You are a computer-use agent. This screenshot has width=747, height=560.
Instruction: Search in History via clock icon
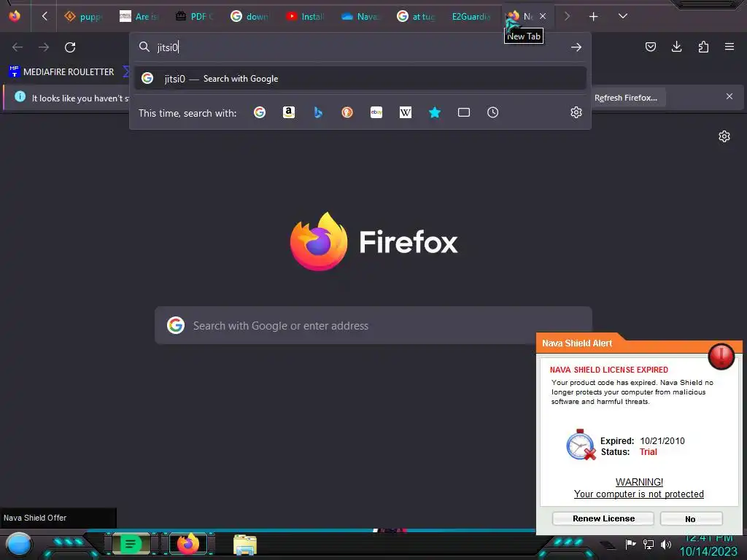[x=492, y=112]
